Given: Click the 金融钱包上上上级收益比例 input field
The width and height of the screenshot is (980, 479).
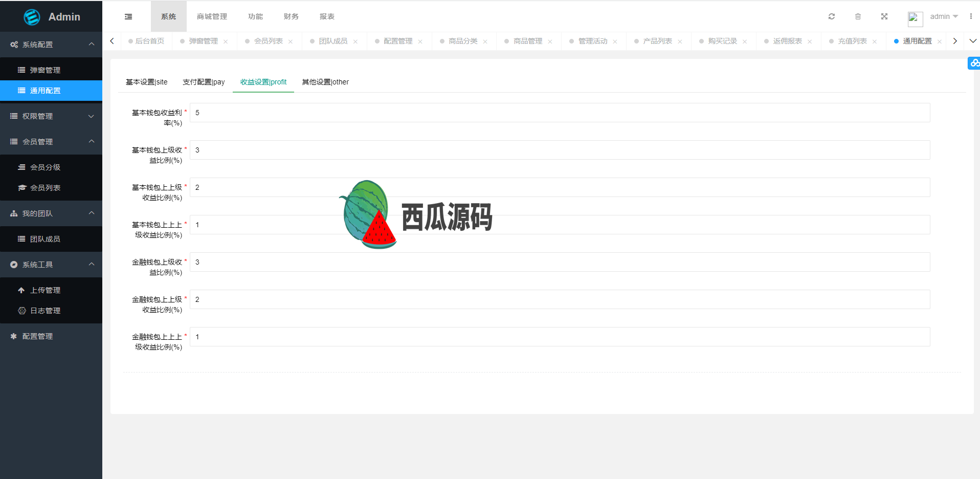Looking at the screenshot, I should pyautogui.click(x=560, y=337).
